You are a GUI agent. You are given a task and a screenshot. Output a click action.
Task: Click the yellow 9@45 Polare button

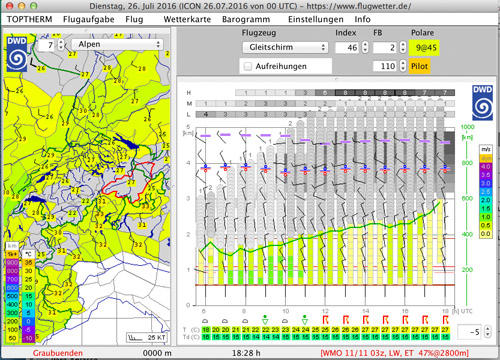coord(424,47)
